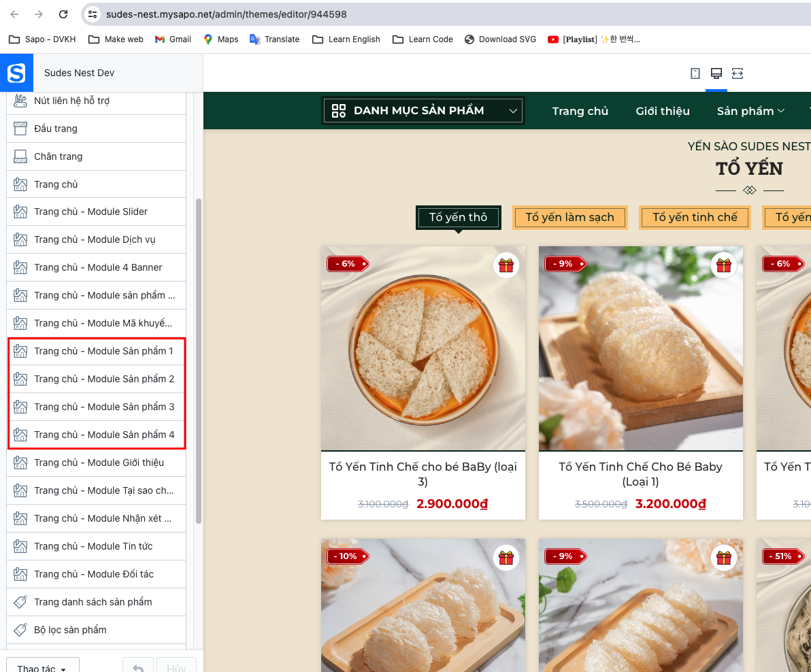Select desktop preview device icon

pyautogui.click(x=716, y=73)
